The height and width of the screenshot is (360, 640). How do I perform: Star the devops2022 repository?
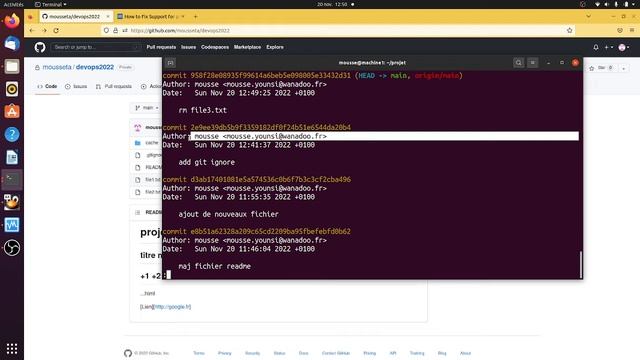click(x=601, y=68)
